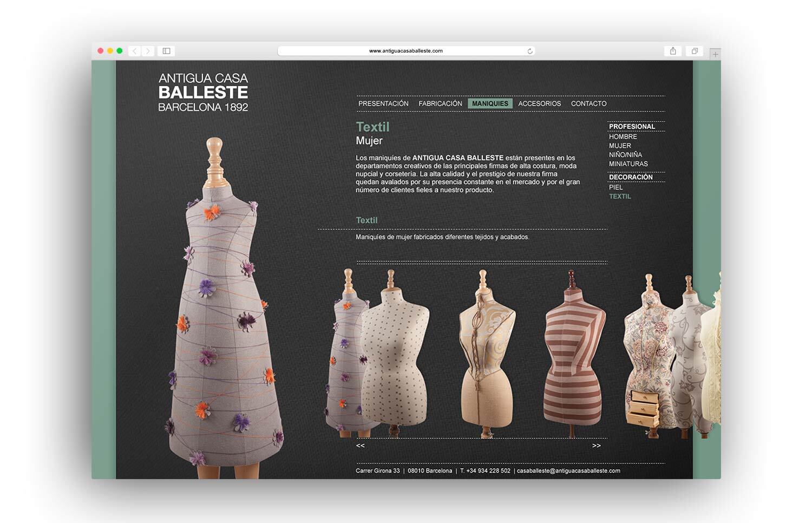Click inside the browser address bar
The image size is (812, 523).
point(405,50)
